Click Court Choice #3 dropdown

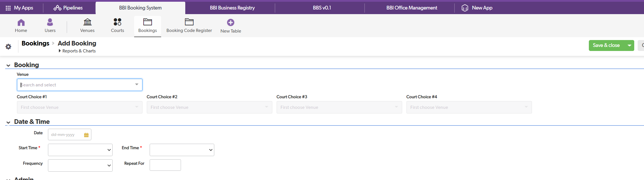pos(339,107)
